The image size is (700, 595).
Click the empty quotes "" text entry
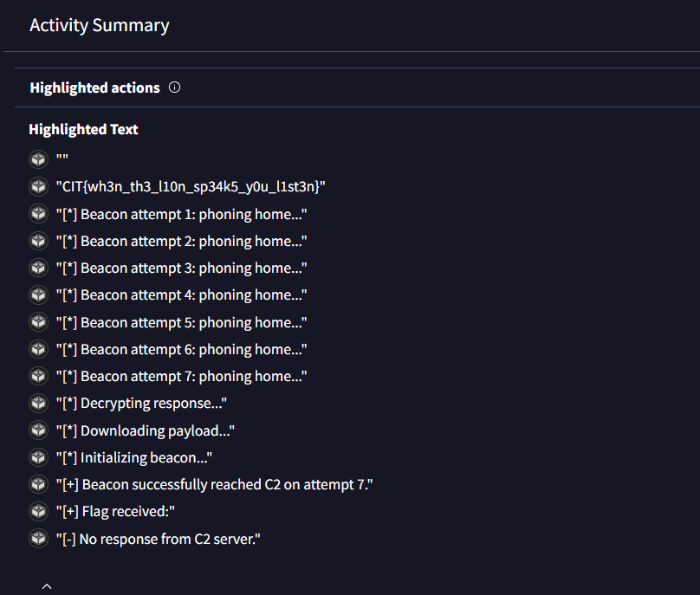coord(62,158)
